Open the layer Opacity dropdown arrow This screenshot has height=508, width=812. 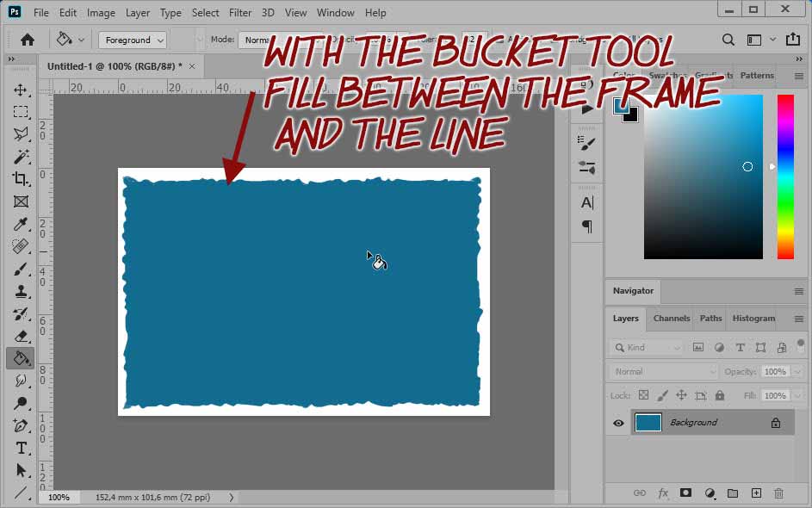(x=797, y=371)
